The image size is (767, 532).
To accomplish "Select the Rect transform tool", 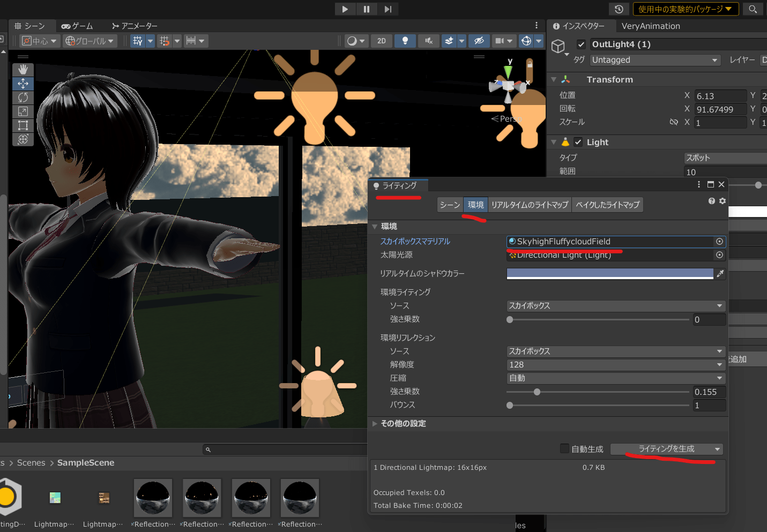I will click(23, 125).
